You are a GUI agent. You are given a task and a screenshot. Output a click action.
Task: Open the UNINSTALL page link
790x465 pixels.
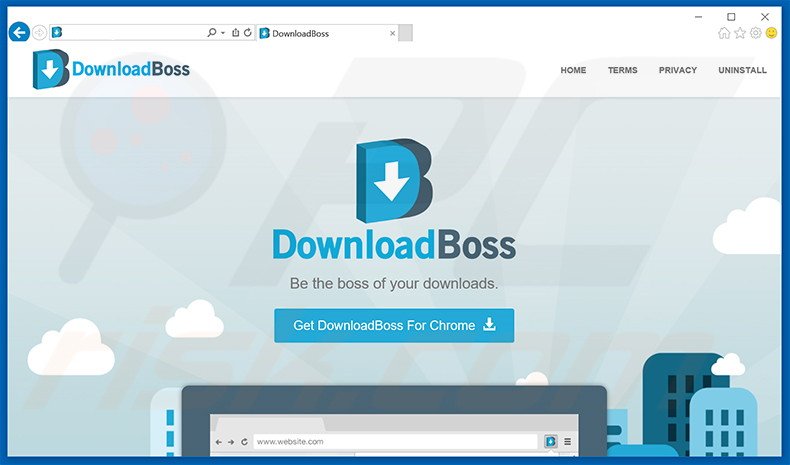(x=742, y=71)
